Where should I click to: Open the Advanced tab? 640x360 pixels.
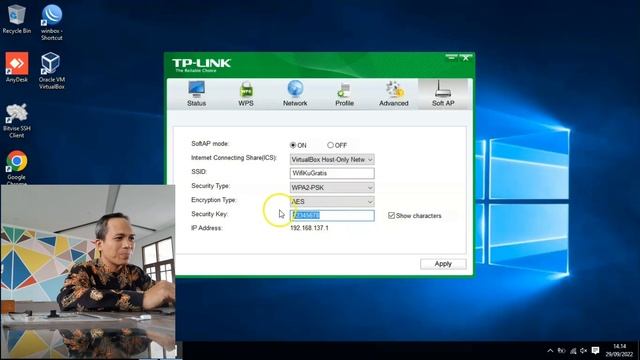point(394,94)
